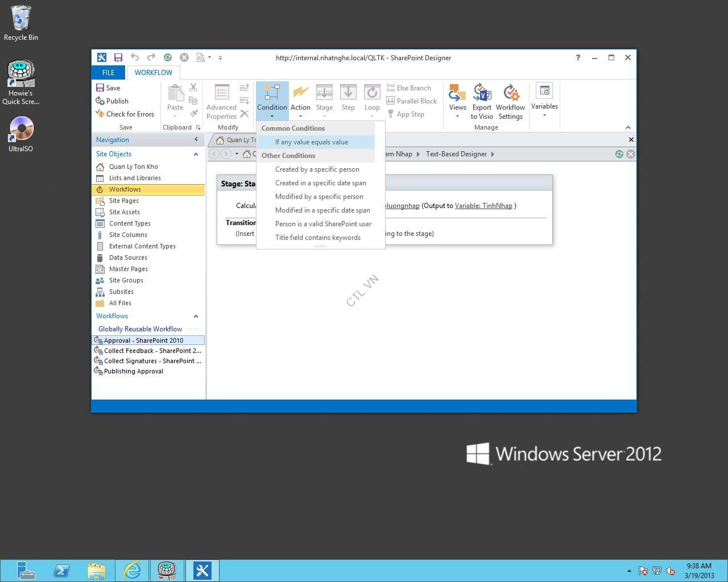The height and width of the screenshot is (582, 728).
Task: Click the Undo arrow in the title bar
Action: tap(135, 57)
